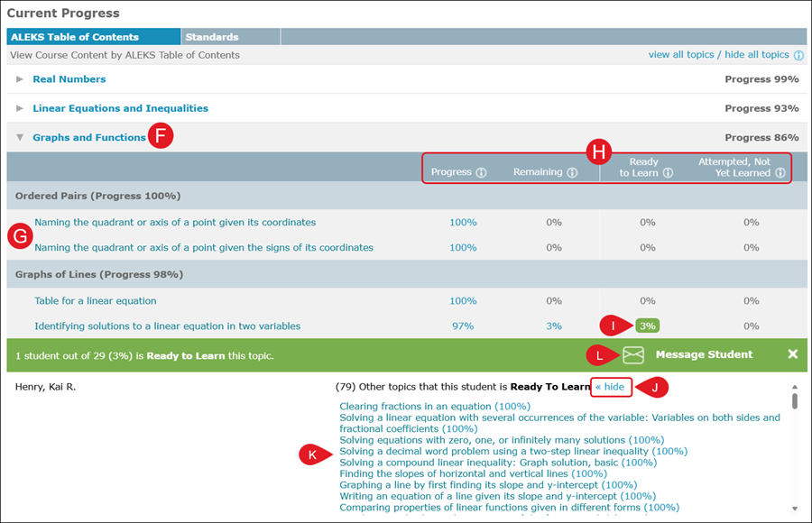Click the view all topics link
Image resolution: width=812 pixels, height=523 pixels.
(681, 55)
